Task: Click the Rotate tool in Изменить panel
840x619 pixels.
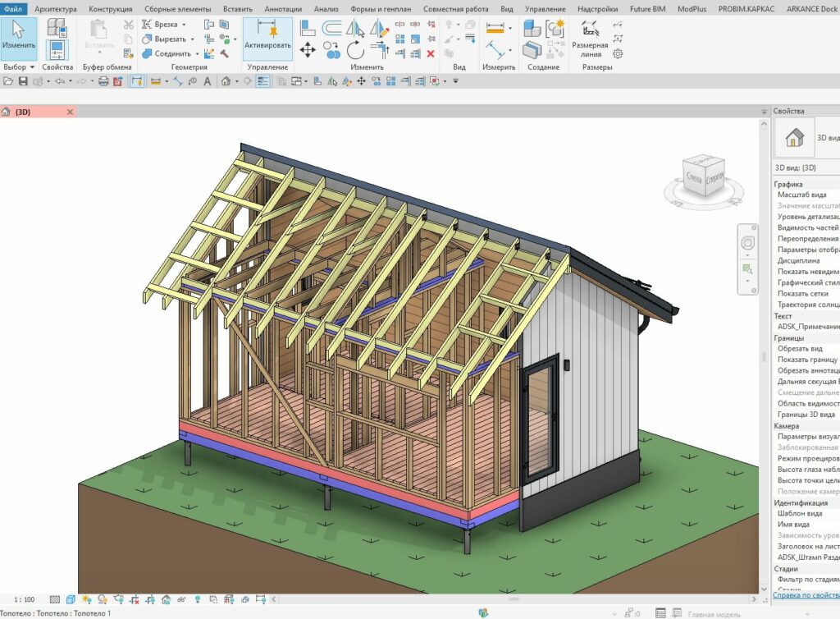Action: [354, 51]
